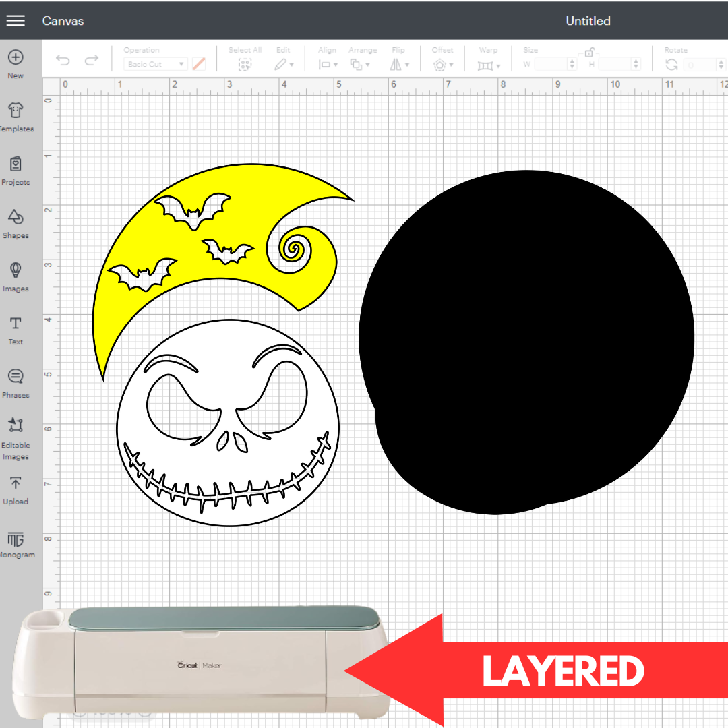Open Editable Images in the sidebar
728x728 pixels.
pyautogui.click(x=16, y=438)
